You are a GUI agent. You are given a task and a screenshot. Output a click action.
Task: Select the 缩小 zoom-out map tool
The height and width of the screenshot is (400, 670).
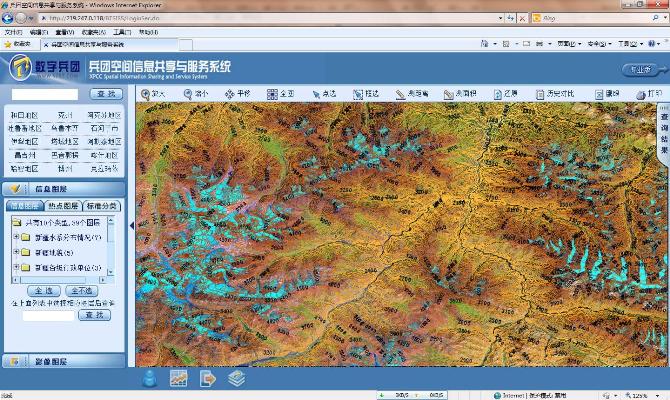[196, 93]
